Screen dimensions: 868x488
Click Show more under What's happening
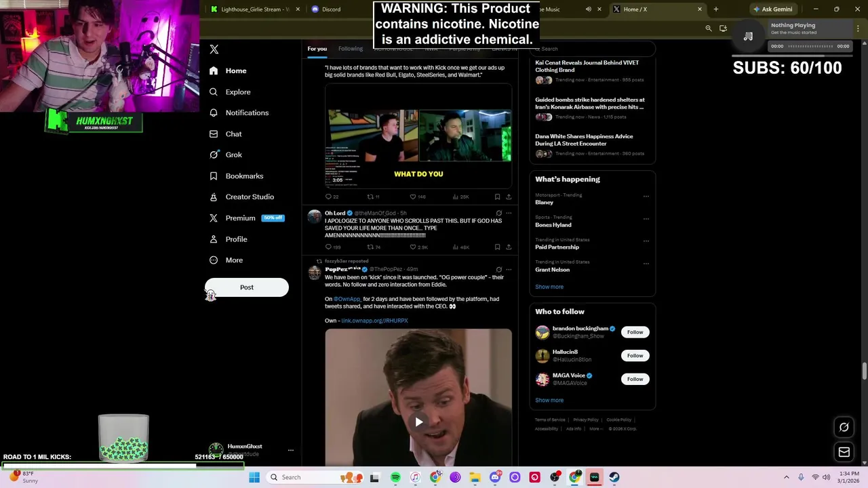(x=549, y=287)
